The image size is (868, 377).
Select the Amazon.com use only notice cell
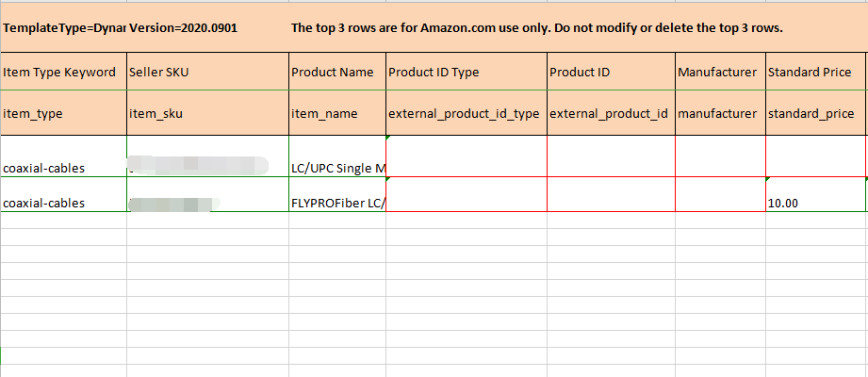click(537, 28)
